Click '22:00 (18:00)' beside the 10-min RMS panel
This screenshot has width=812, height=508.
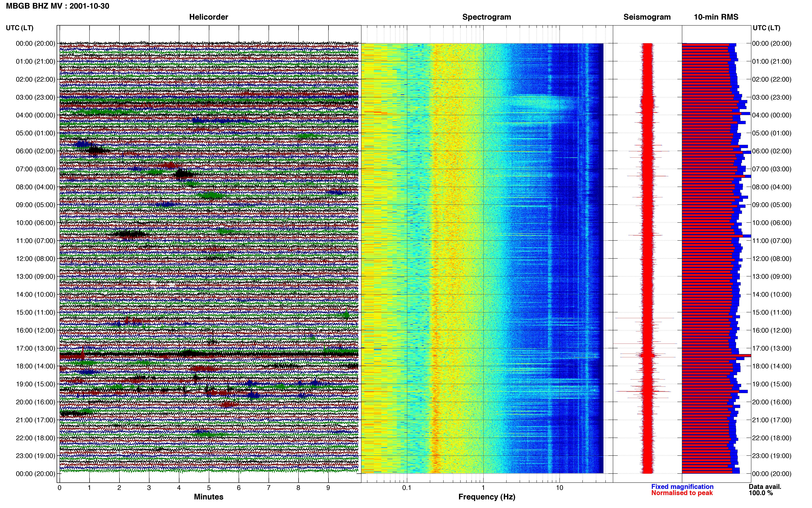[772, 438]
